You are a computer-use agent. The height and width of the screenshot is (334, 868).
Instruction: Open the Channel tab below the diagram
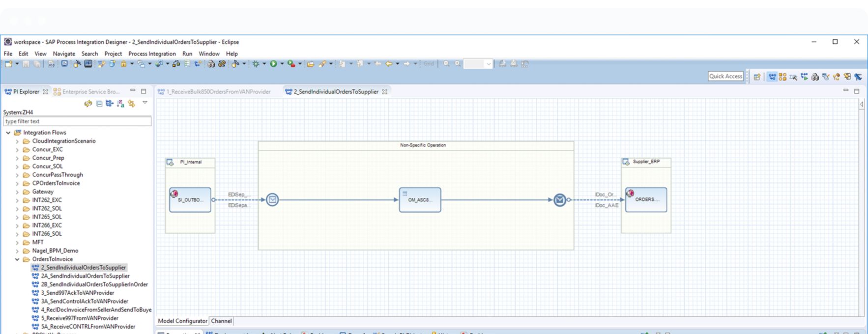[221, 321]
